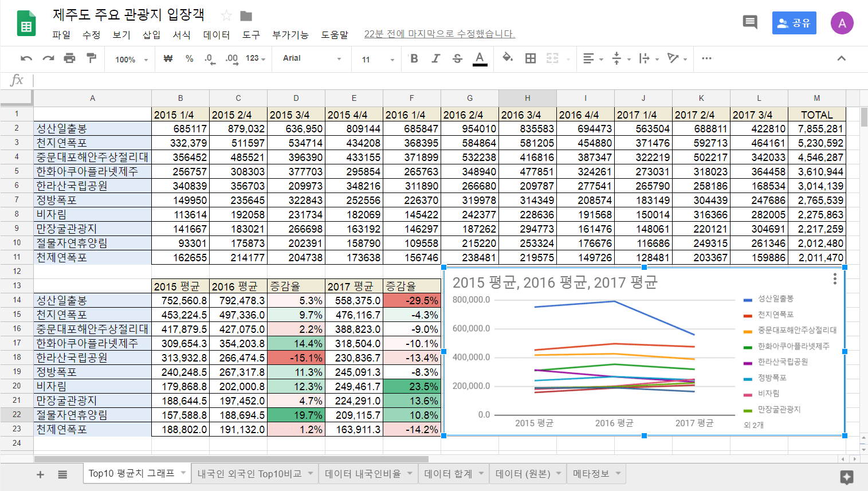Select the Paint format roller tool
Viewport: 868px width, 491px height.
(91, 58)
